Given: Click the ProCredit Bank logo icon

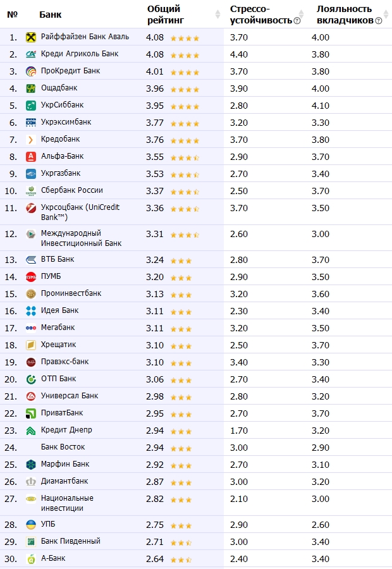Looking at the screenshot, I should point(31,71).
